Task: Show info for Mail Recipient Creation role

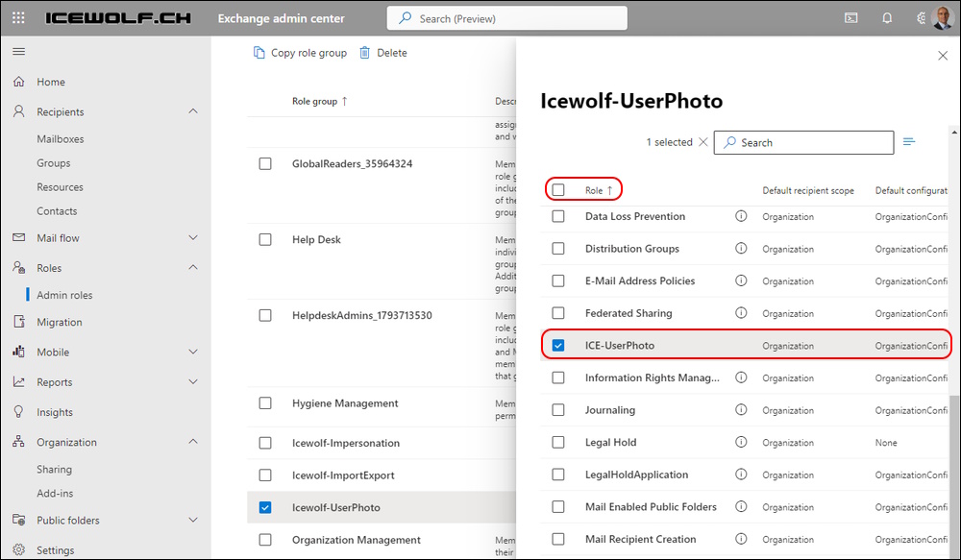Action: coord(741,539)
